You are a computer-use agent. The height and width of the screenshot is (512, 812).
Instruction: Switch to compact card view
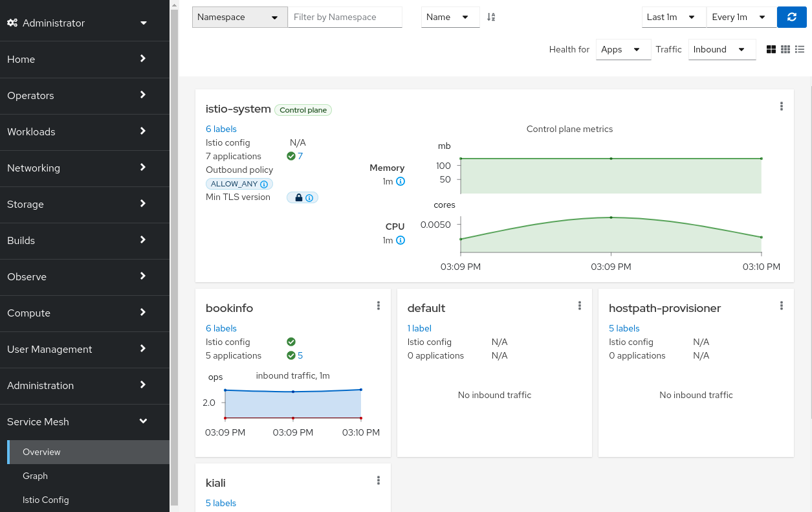[x=785, y=49]
